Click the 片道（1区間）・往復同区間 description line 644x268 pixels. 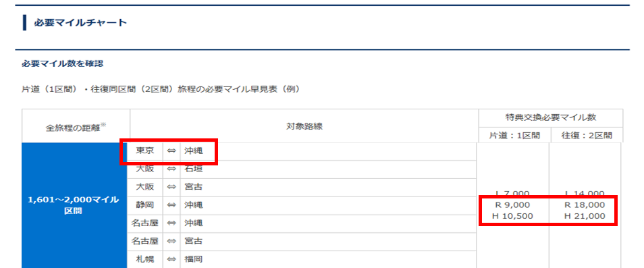pyautogui.click(x=161, y=89)
